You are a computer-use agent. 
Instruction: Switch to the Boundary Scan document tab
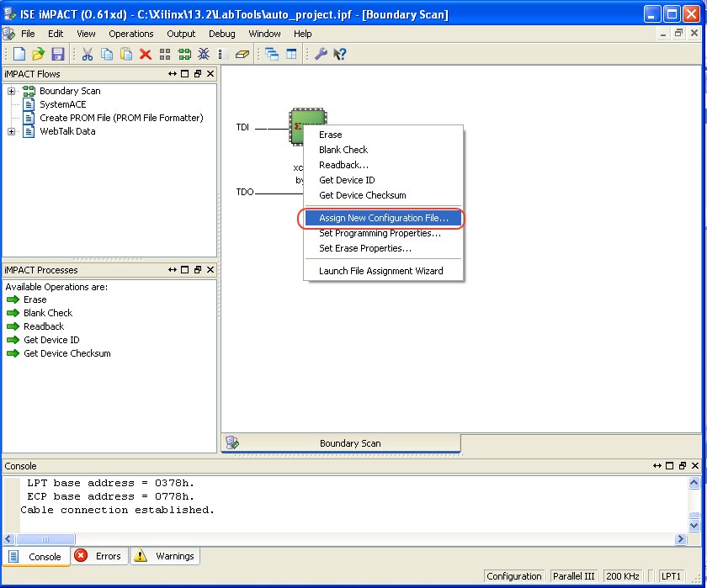tap(342, 443)
